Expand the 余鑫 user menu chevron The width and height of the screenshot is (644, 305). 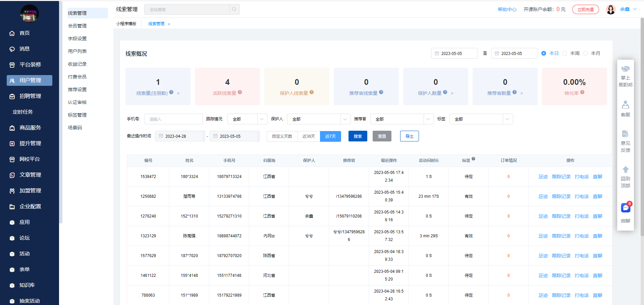[x=635, y=9]
